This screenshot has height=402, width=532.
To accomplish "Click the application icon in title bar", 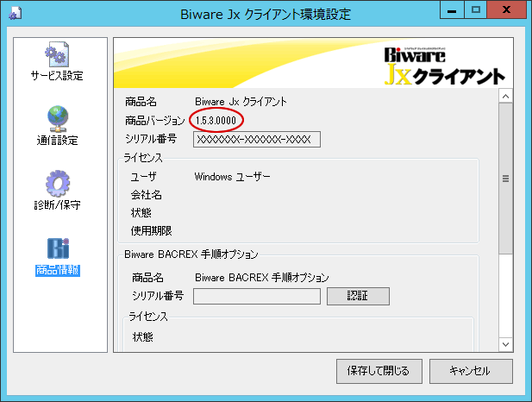I will pyautogui.click(x=15, y=14).
